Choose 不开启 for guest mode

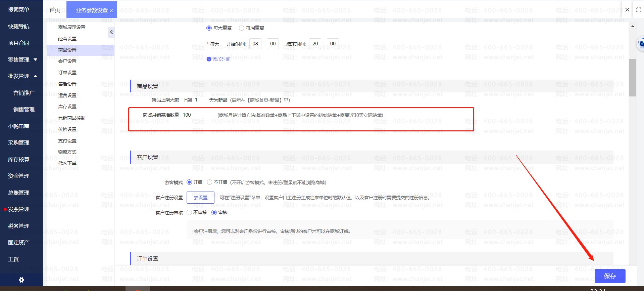[x=210, y=182]
